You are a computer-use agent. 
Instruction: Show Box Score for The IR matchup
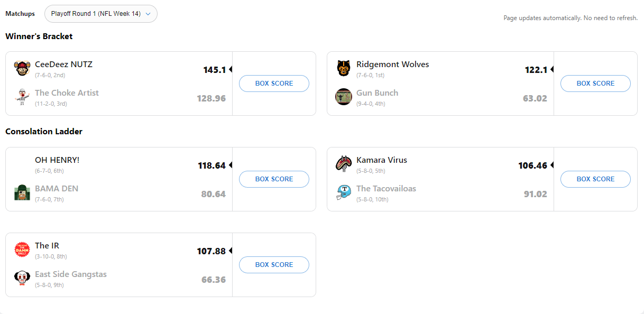tap(274, 265)
